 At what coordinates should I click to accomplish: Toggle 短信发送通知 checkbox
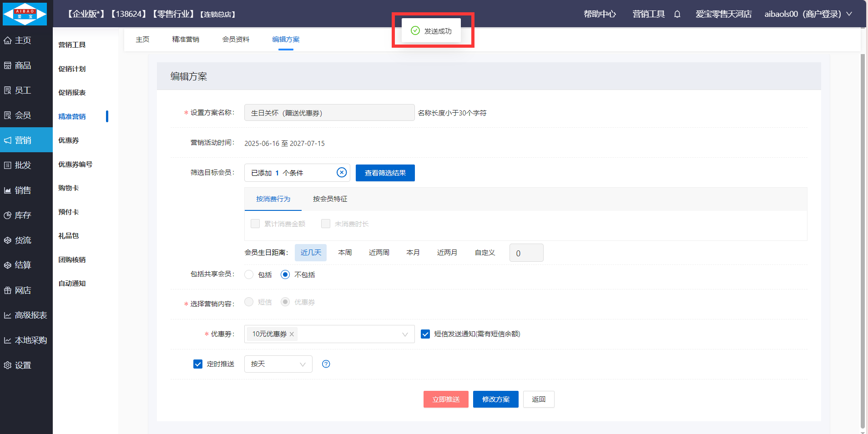pyautogui.click(x=425, y=334)
